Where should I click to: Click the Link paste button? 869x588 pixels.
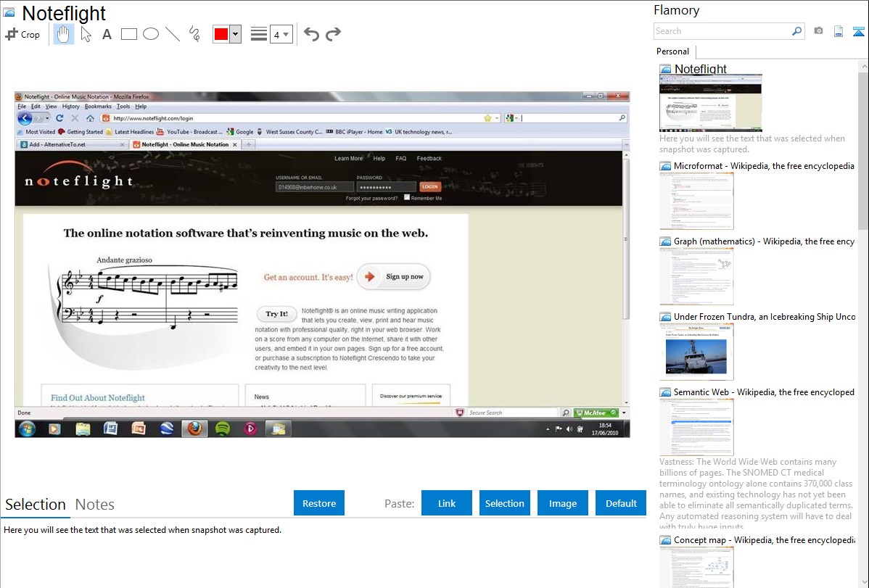tap(447, 503)
